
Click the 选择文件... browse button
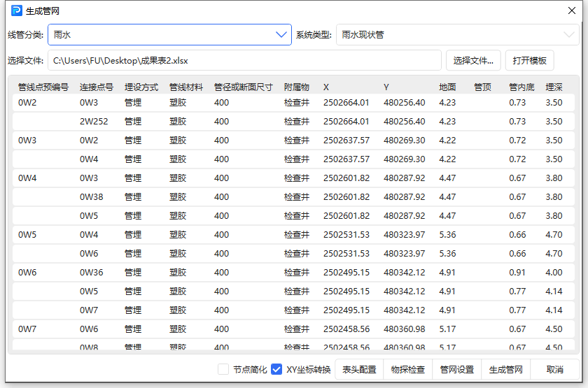[473, 60]
